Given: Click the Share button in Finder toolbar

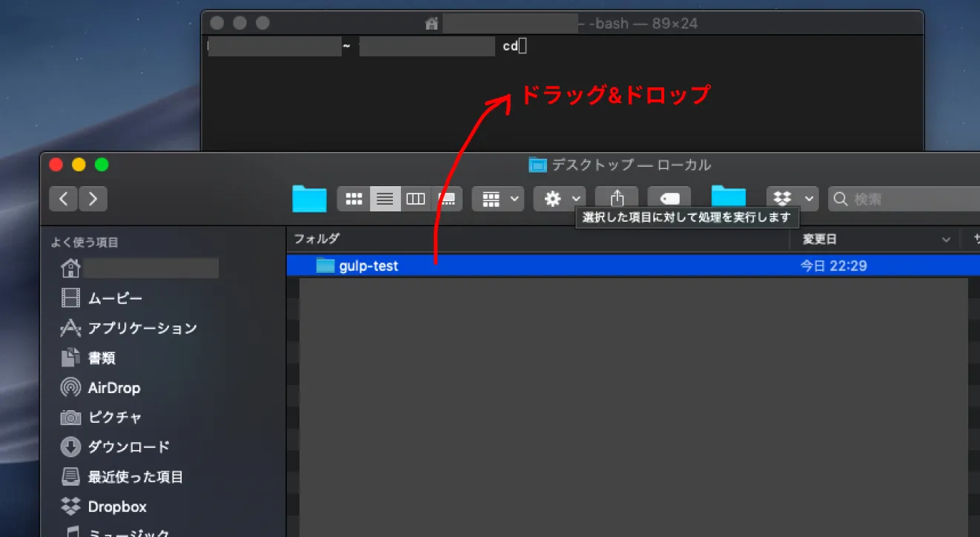Looking at the screenshot, I should (617, 199).
